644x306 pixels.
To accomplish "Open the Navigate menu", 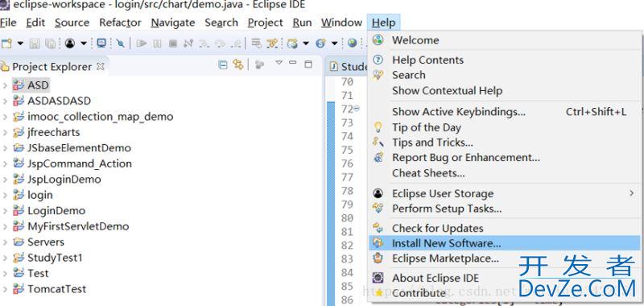I will pos(173,23).
